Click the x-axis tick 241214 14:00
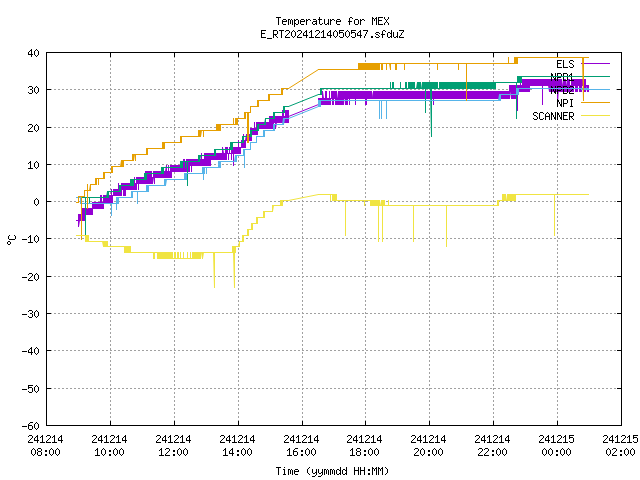The image size is (640, 480). [237, 446]
